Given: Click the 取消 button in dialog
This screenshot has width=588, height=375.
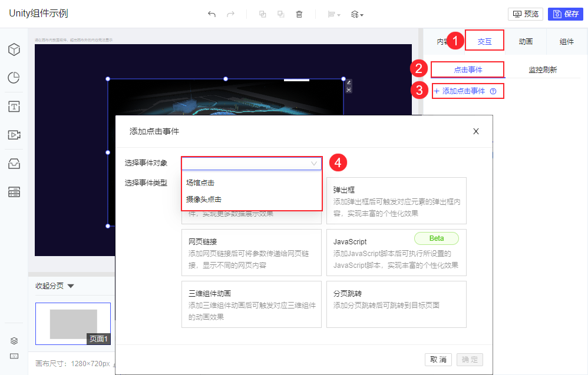Looking at the screenshot, I should 438,359.
